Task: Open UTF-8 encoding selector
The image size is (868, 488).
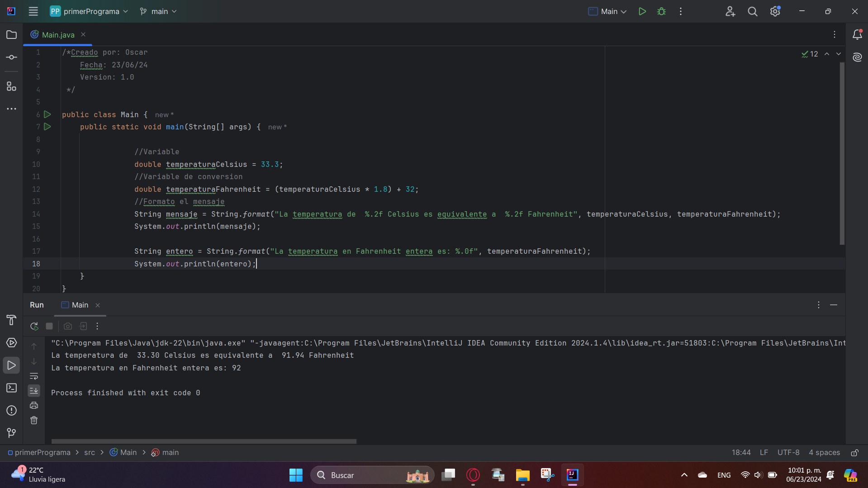Action: (788, 453)
